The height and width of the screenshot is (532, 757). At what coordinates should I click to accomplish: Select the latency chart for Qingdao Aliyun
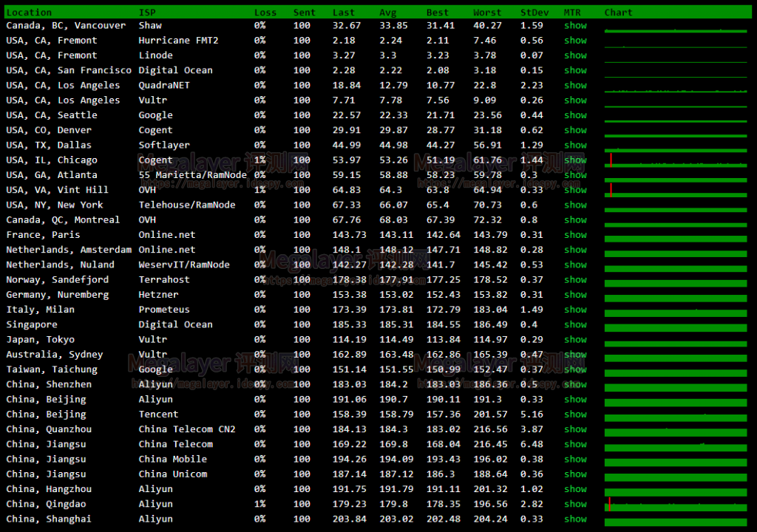pos(676,505)
